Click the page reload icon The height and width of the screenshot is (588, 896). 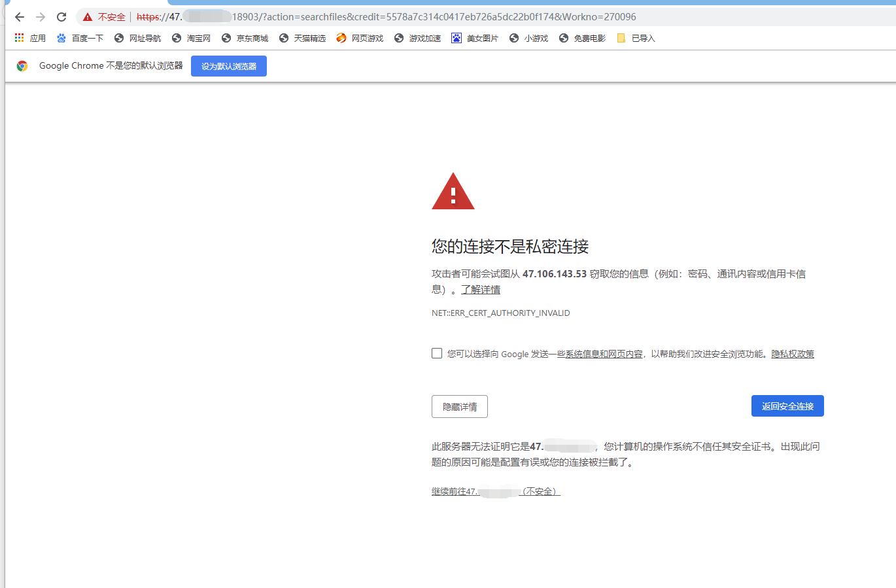[61, 17]
